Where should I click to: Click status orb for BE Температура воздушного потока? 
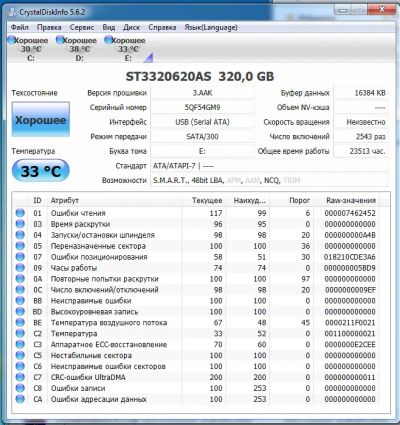[x=20, y=323]
